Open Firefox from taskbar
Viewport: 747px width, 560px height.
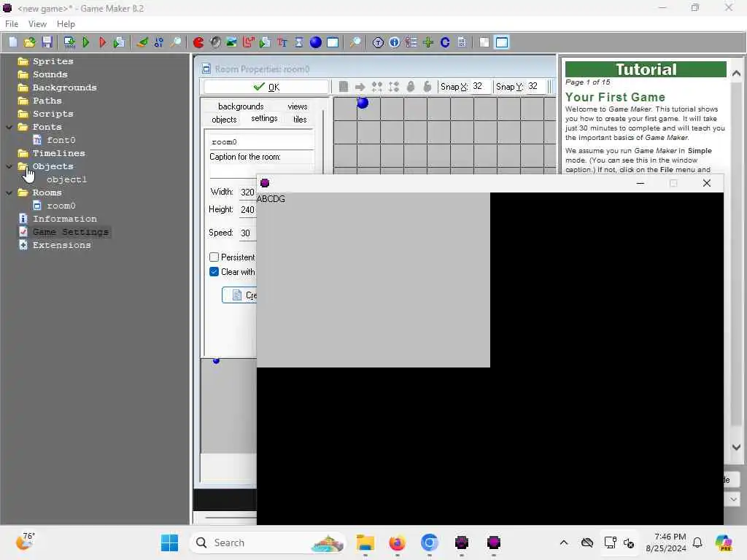pos(397,542)
